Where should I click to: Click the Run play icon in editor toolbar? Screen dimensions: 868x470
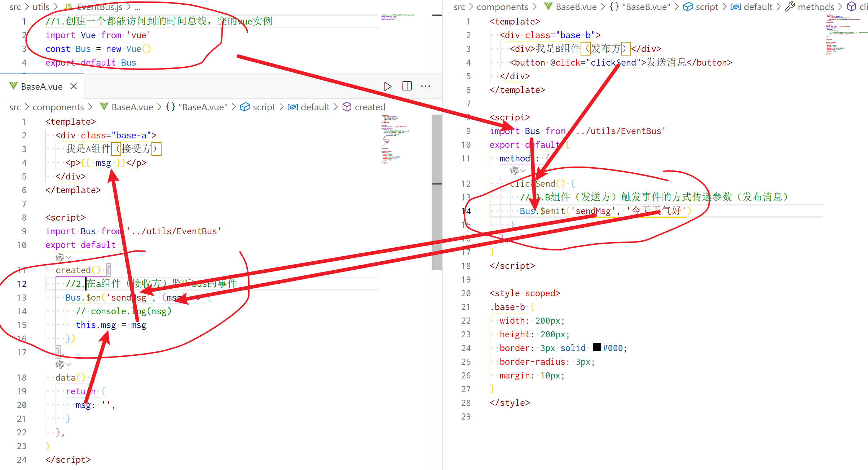[x=388, y=87]
